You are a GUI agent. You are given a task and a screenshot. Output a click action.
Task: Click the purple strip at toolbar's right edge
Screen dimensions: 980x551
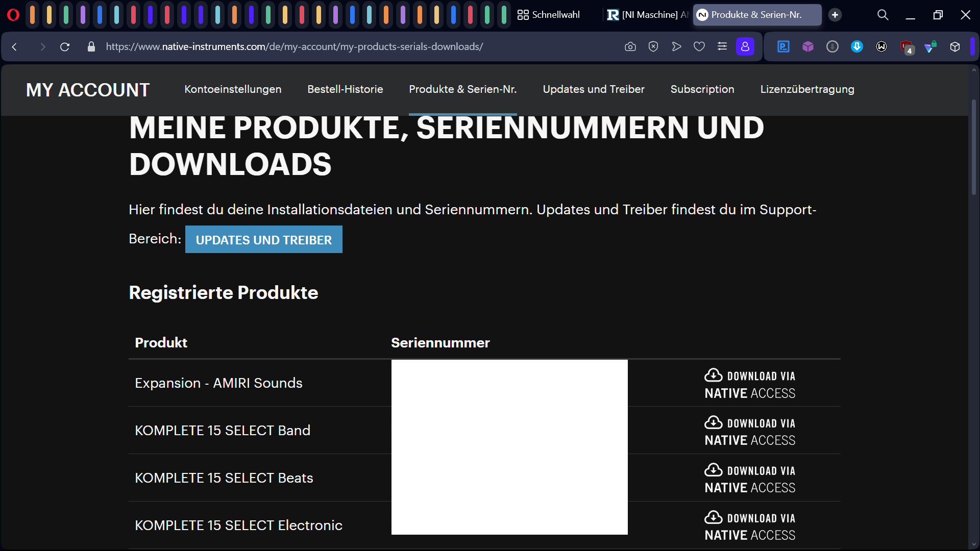click(x=973, y=47)
